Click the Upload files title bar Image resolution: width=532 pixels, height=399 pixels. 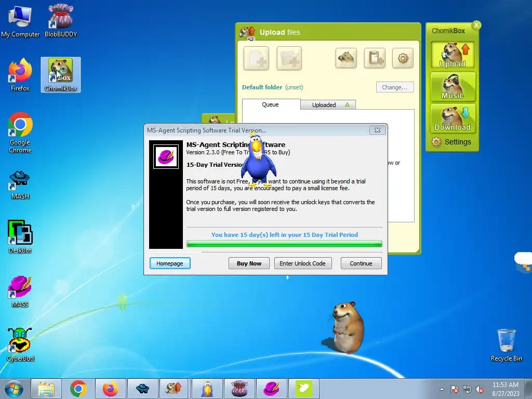pyautogui.click(x=328, y=32)
